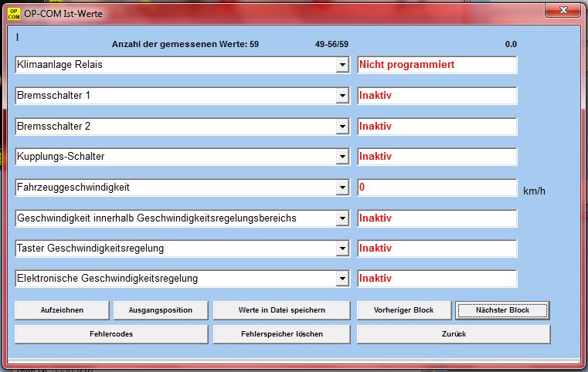Click the Kupplungs-Schalter Inaktiv value field
The width and height of the screenshot is (588, 372).
(x=437, y=157)
